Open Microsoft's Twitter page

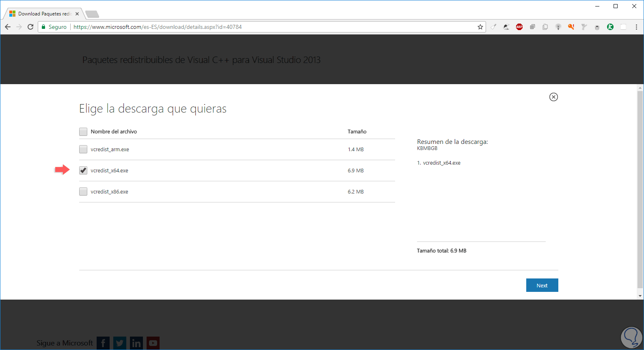pos(120,343)
